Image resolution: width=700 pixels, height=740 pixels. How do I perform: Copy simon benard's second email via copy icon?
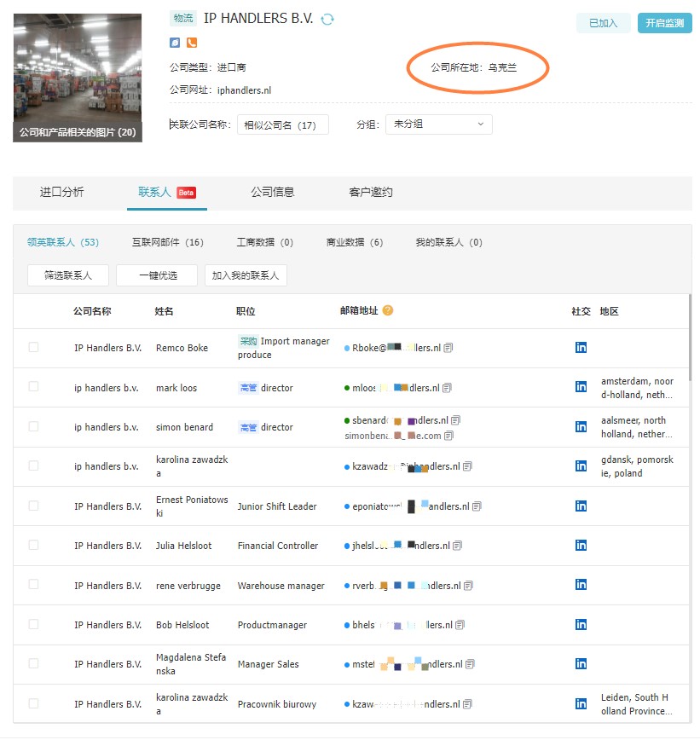tap(448, 436)
